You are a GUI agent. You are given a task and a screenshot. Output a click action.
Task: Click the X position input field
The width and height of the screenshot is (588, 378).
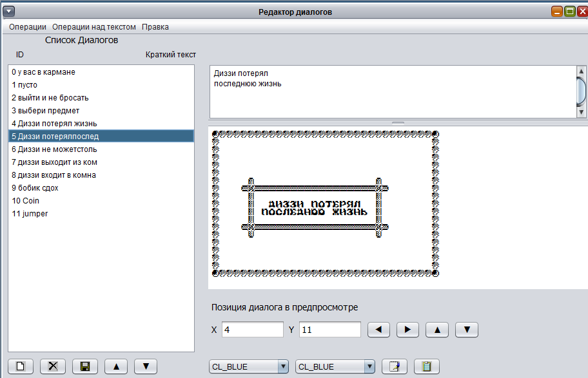(x=252, y=329)
